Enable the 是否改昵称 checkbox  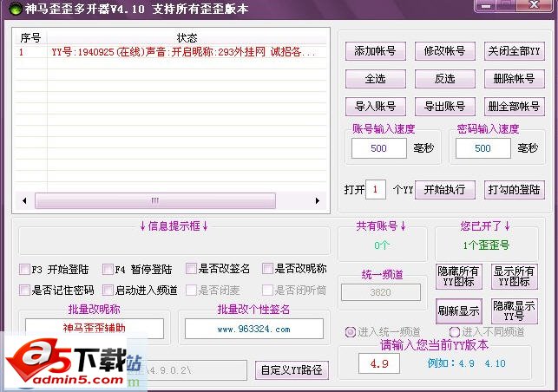point(267,269)
